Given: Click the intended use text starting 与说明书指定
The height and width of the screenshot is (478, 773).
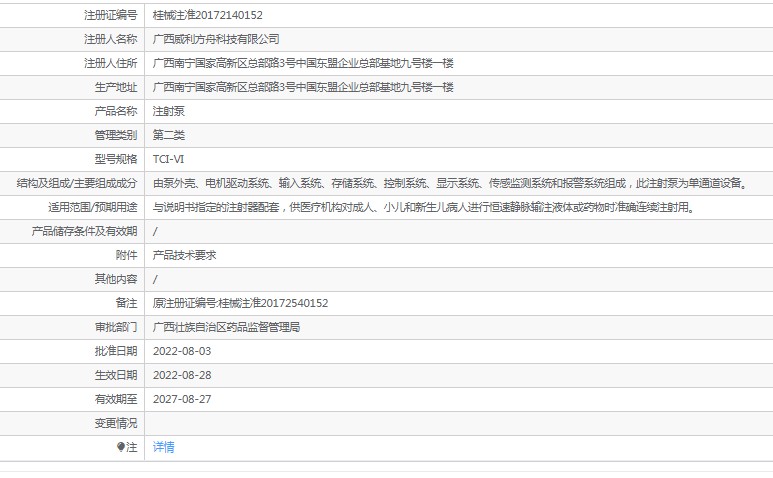Looking at the screenshot, I should tap(424, 207).
